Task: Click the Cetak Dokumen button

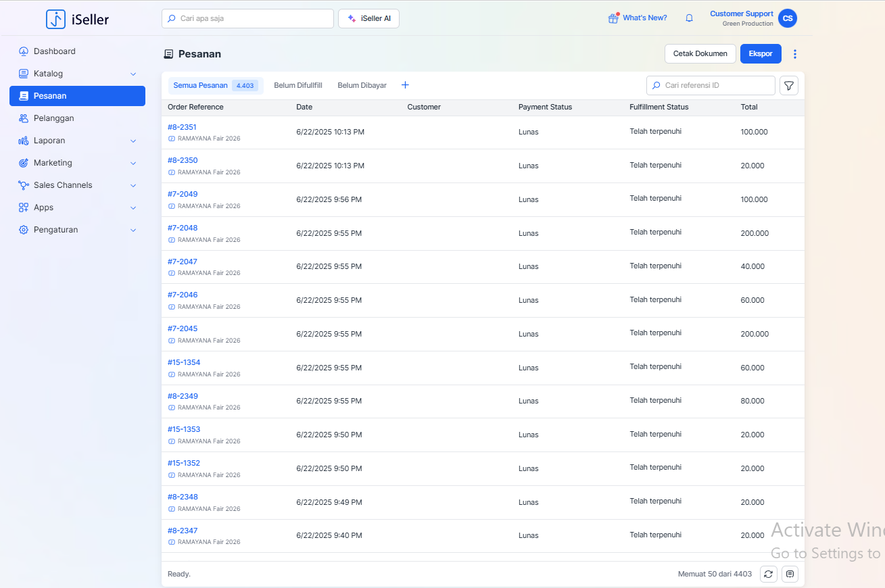Action: (x=700, y=54)
